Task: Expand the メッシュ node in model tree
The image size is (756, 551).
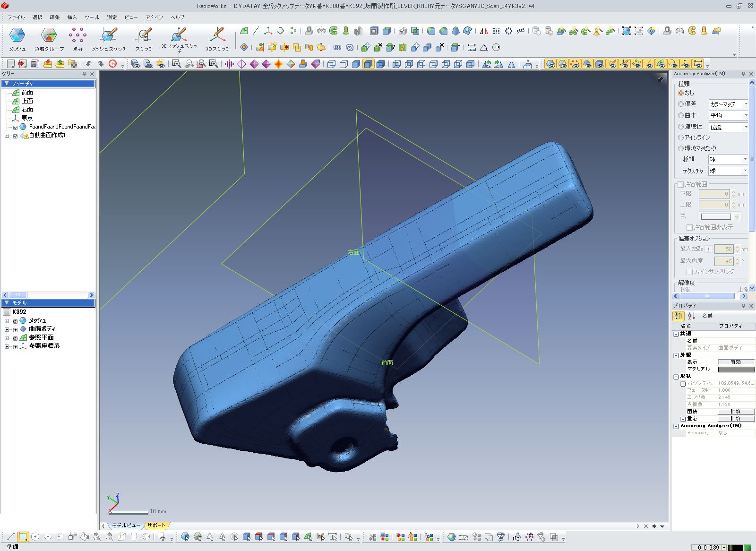Action: point(7,321)
